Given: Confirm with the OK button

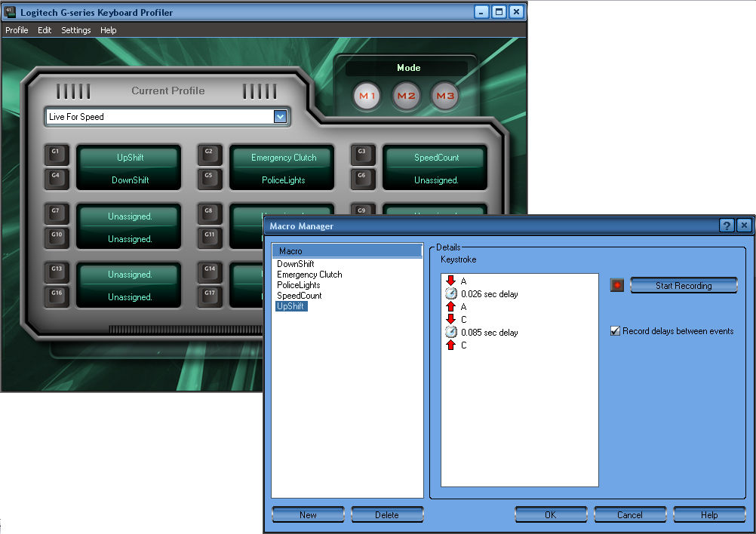Looking at the screenshot, I should click(551, 514).
